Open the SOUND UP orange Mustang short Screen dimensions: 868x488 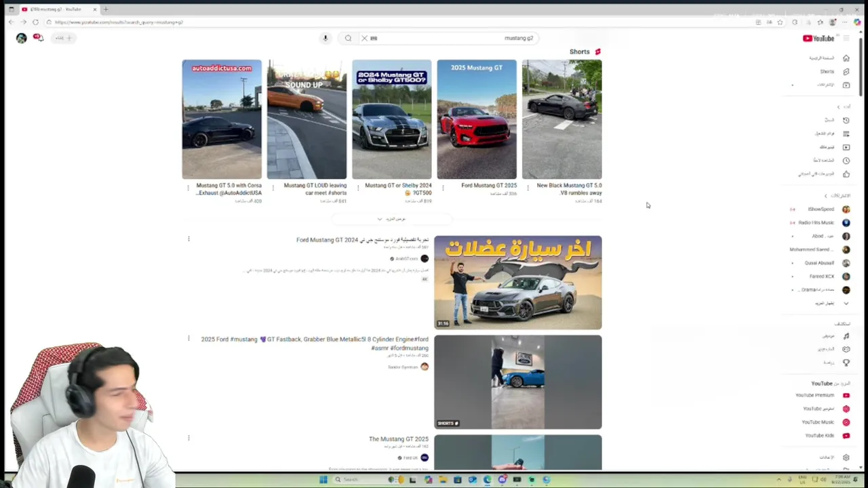coord(307,119)
